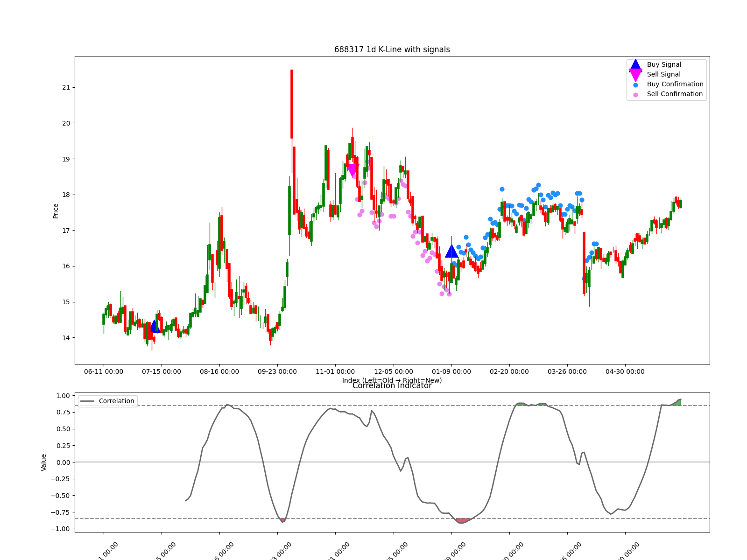The height and width of the screenshot is (560, 747).
Task: Click the "02-20 00:00" date tick in the price chart
Action: coord(509,371)
